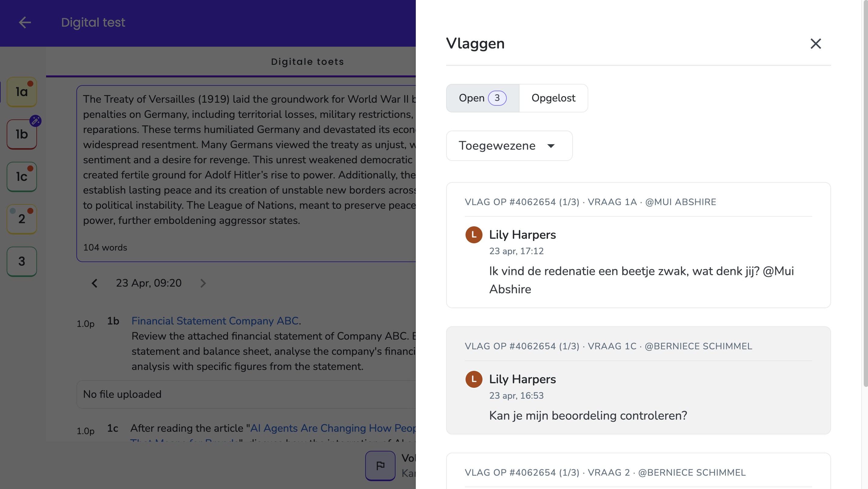Click the Digital test page title
Viewport: 868px width, 489px height.
(93, 22)
